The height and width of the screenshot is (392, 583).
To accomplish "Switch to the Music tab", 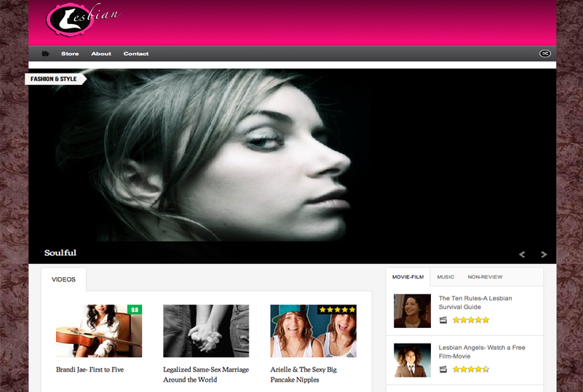I will (445, 277).
